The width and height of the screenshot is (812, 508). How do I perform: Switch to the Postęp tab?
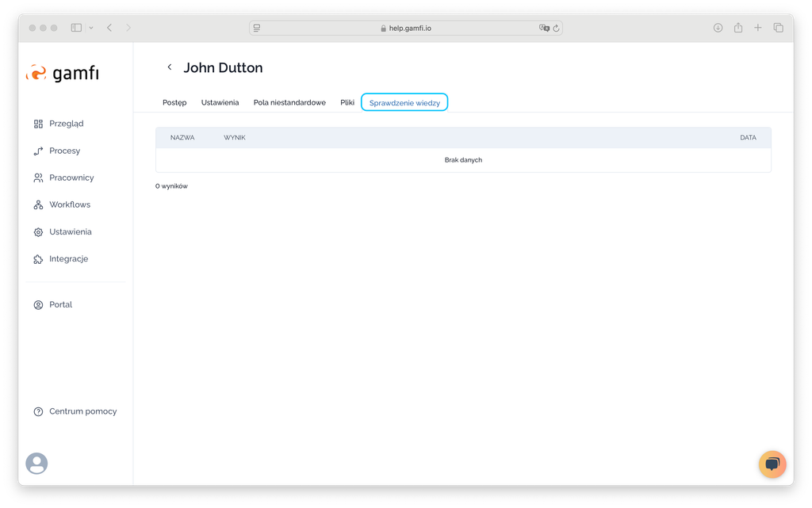(174, 102)
